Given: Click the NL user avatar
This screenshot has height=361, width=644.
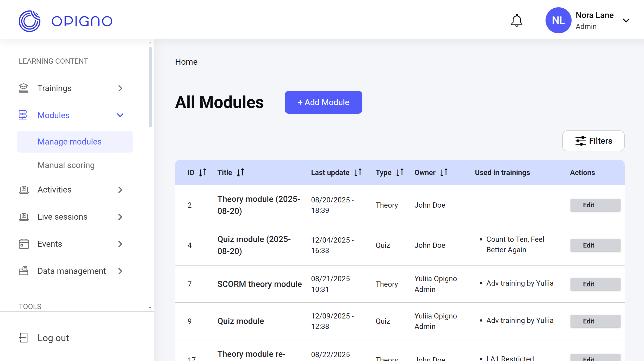Looking at the screenshot, I should point(558,21).
